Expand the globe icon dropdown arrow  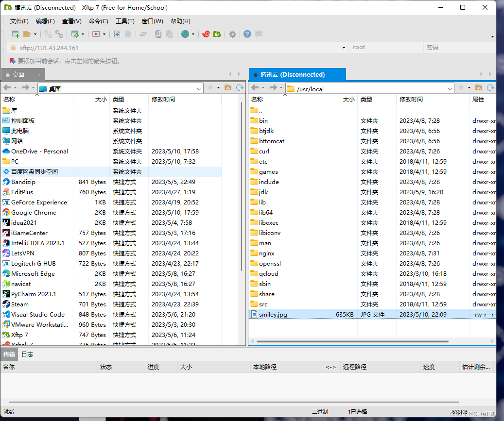point(193,34)
